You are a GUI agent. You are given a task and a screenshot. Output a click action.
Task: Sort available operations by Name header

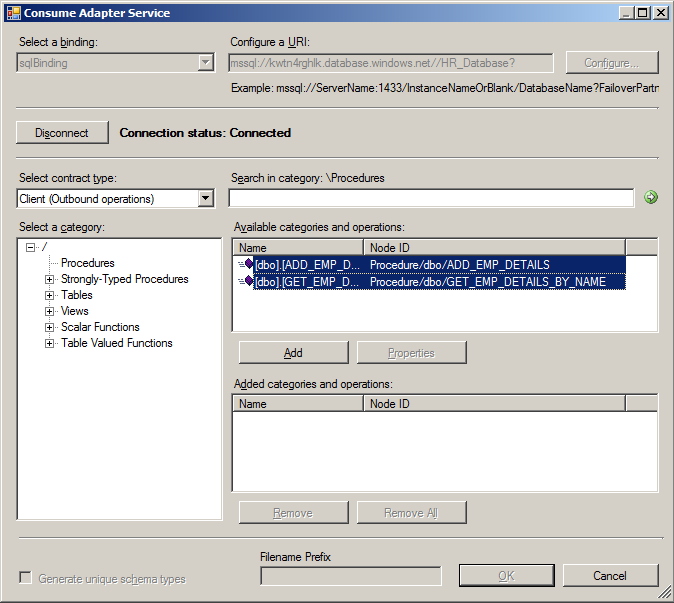298,248
